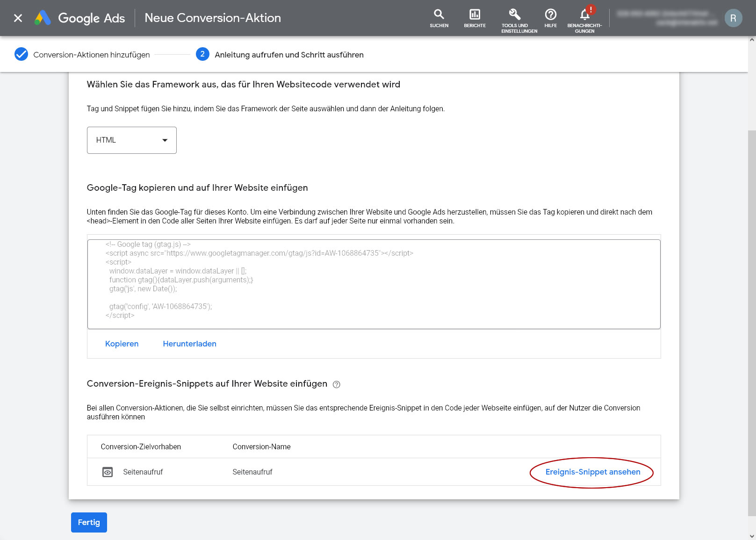Click the Seitenaufruf page view icon

108,472
